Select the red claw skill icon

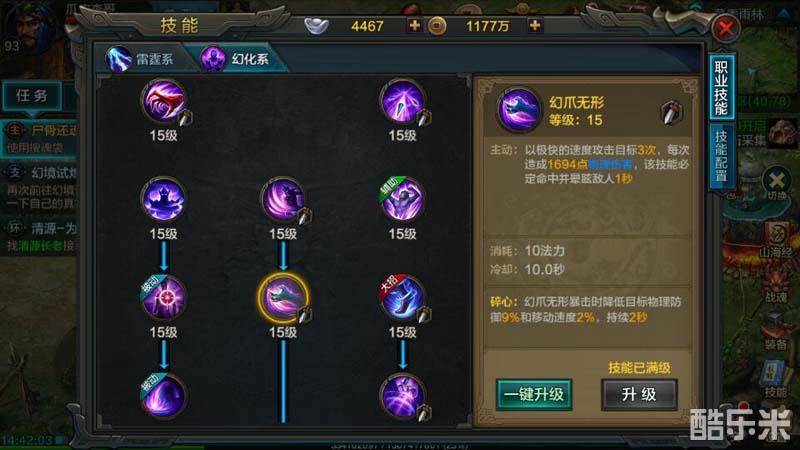[x=163, y=101]
